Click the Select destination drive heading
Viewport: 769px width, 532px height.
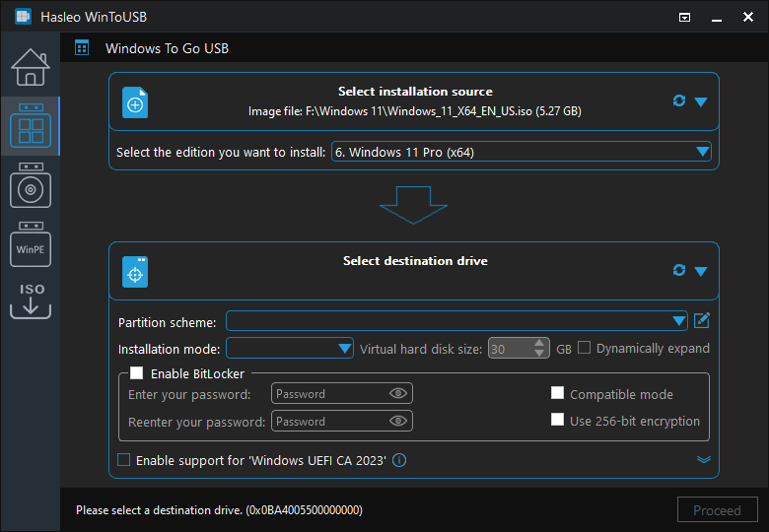pos(415,261)
